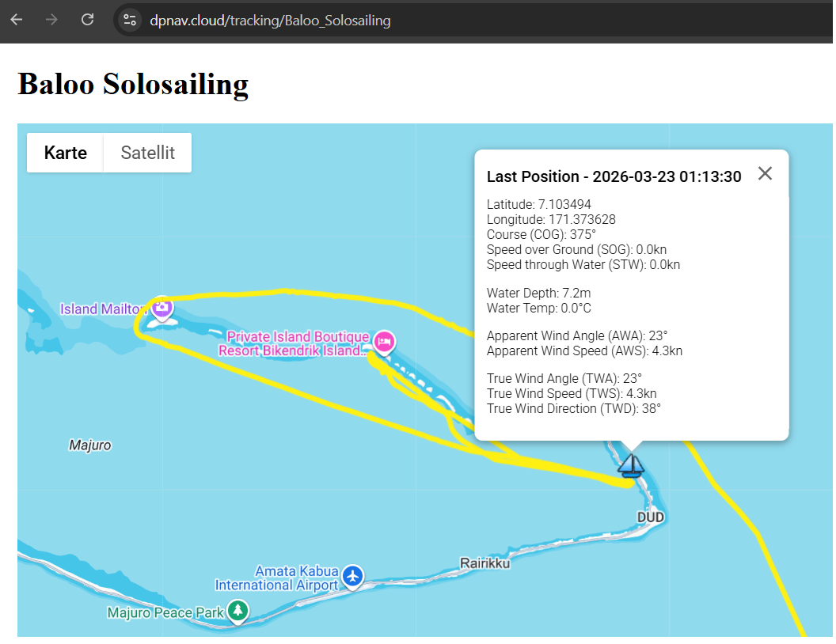Click the Majuro lagoon label
The height and width of the screenshot is (644, 836).
click(90, 445)
